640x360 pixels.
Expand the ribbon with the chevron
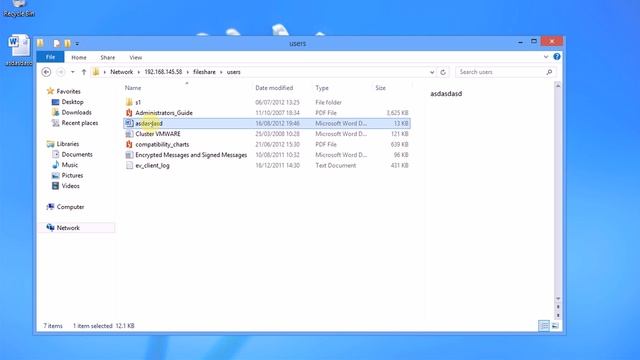click(546, 57)
